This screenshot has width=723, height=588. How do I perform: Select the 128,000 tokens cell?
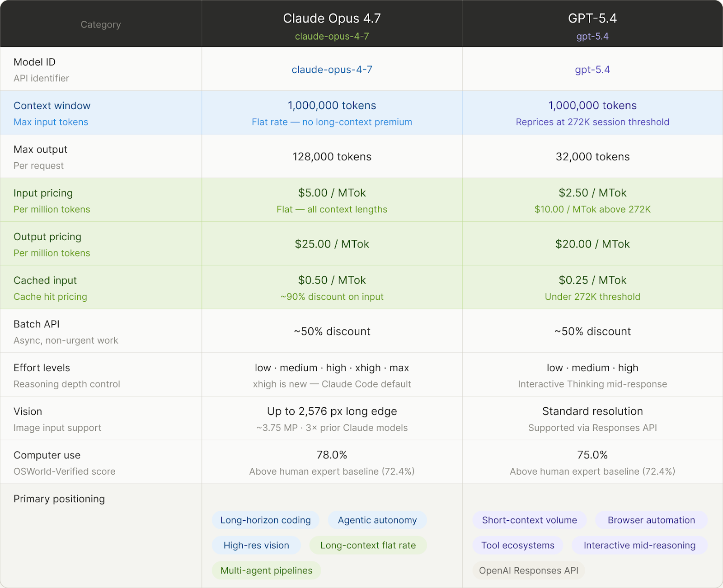[x=332, y=157]
